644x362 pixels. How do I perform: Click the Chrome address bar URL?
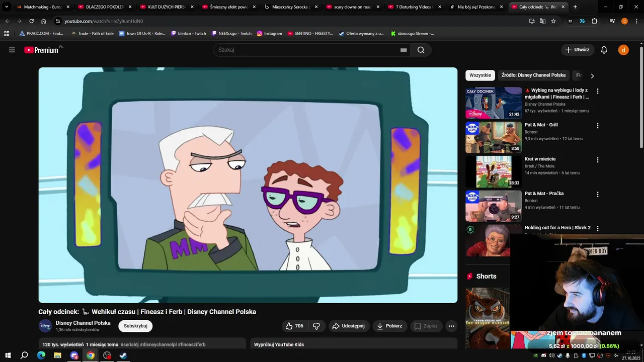click(104, 21)
